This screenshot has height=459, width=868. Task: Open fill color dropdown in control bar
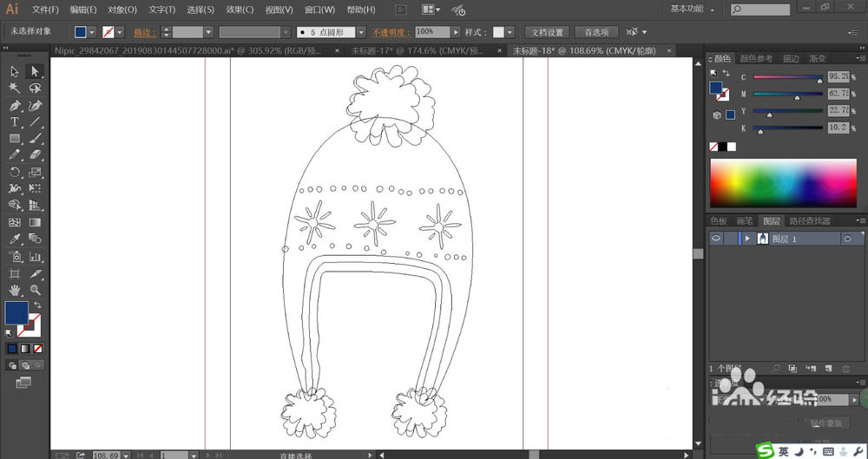pos(92,32)
